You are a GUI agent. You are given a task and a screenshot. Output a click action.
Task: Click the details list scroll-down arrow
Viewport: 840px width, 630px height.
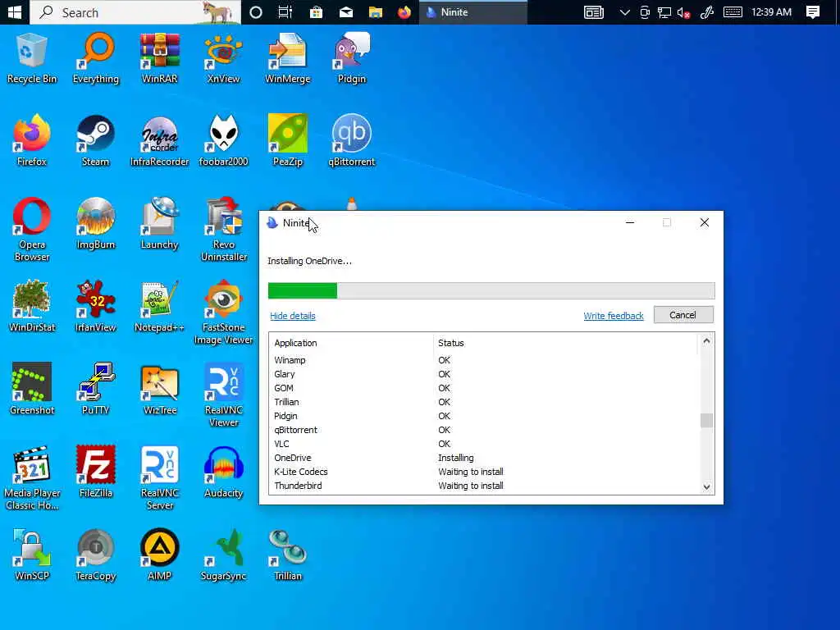706,487
